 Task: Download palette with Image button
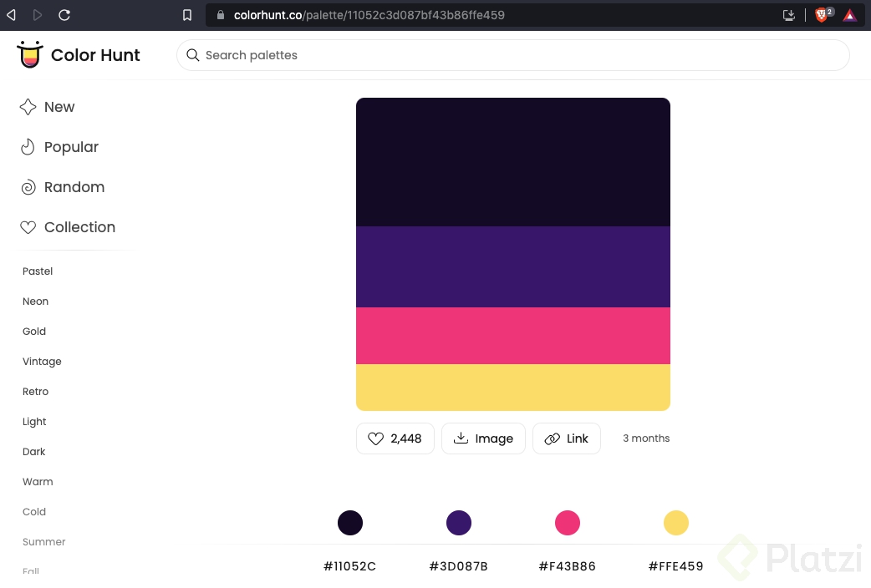pos(483,438)
